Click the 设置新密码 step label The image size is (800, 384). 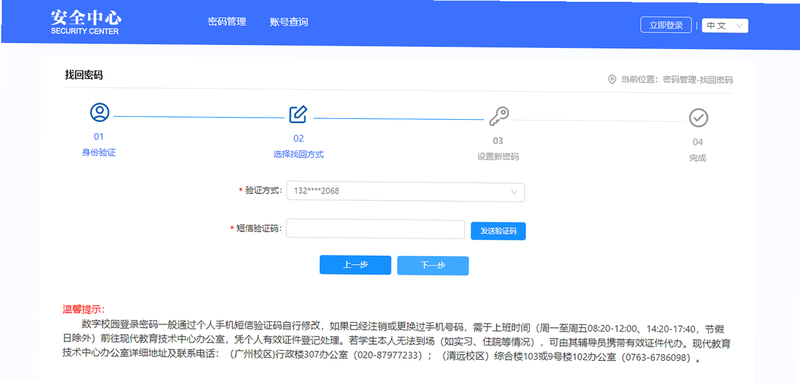coord(498,157)
